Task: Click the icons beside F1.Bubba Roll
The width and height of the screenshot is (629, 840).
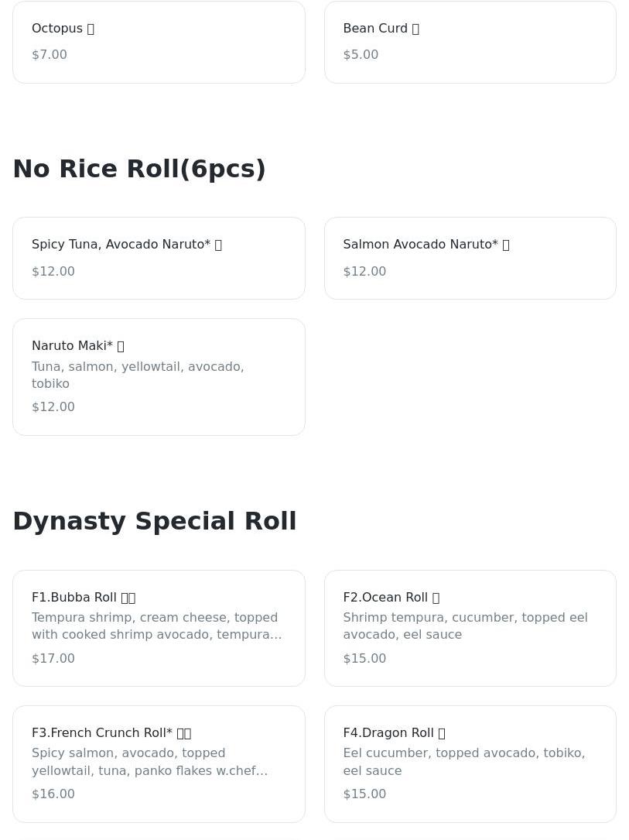Action: [128, 598]
